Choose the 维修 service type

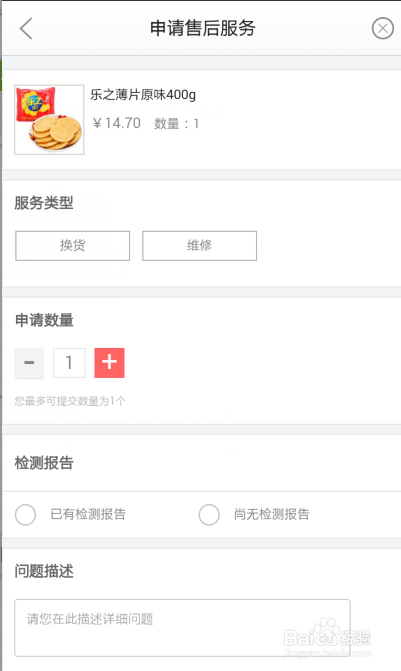(x=199, y=246)
